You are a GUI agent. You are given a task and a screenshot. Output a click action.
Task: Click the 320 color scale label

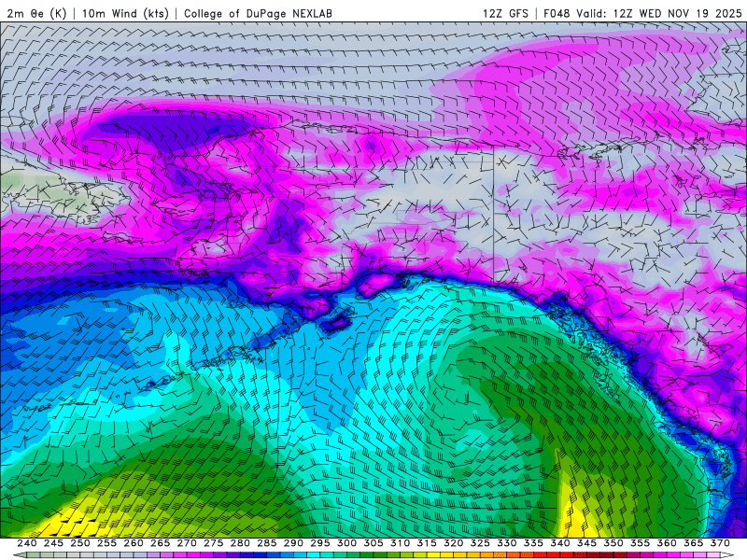[454, 543]
